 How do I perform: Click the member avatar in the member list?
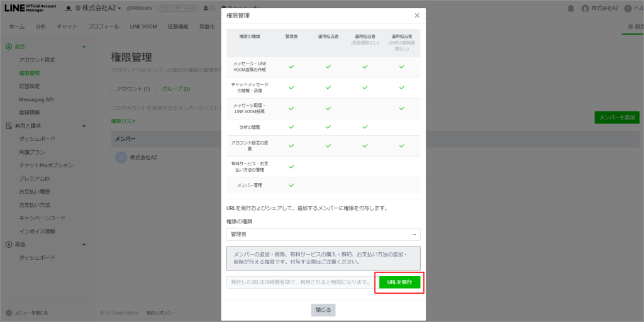click(x=121, y=157)
